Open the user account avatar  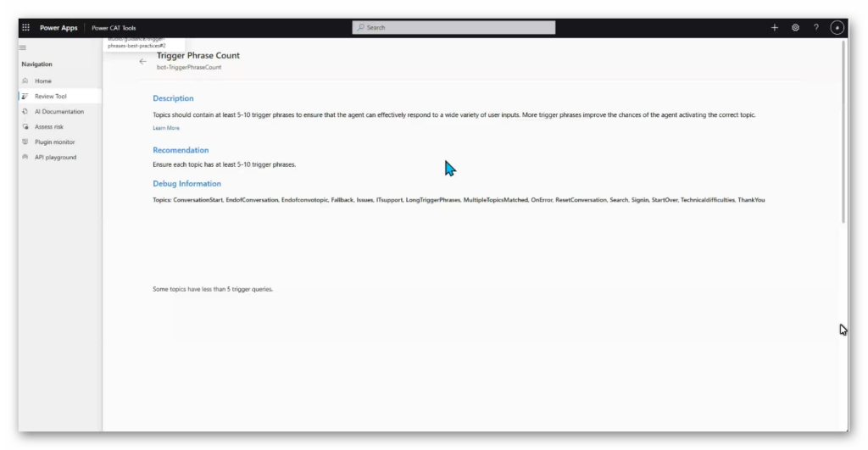(837, 28)
